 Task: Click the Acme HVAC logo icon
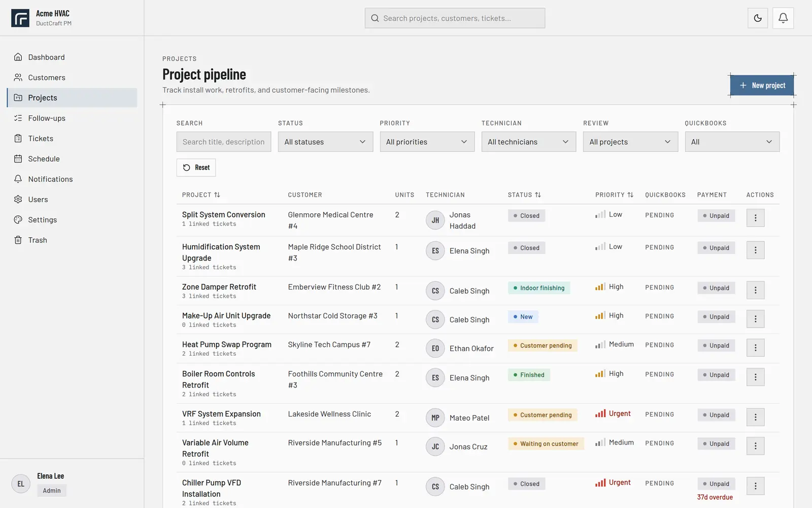pos(20,18)
